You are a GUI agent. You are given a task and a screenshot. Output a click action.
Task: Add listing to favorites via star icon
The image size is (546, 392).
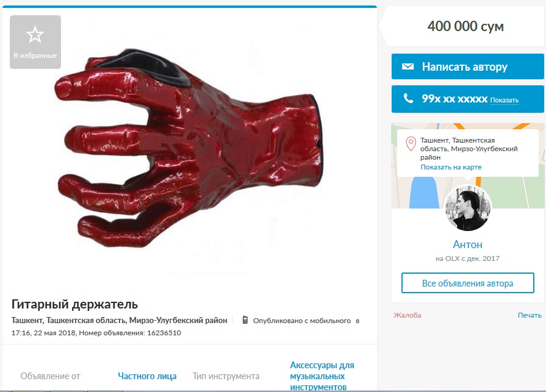[35, 41]
